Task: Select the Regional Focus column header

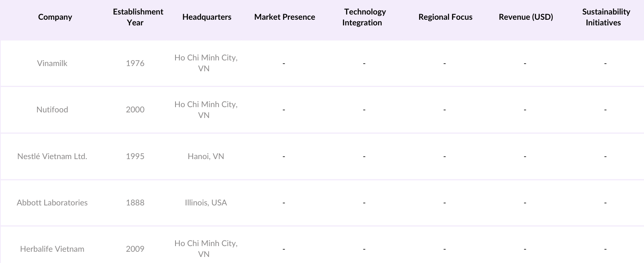Action: [x=445, y=17]
